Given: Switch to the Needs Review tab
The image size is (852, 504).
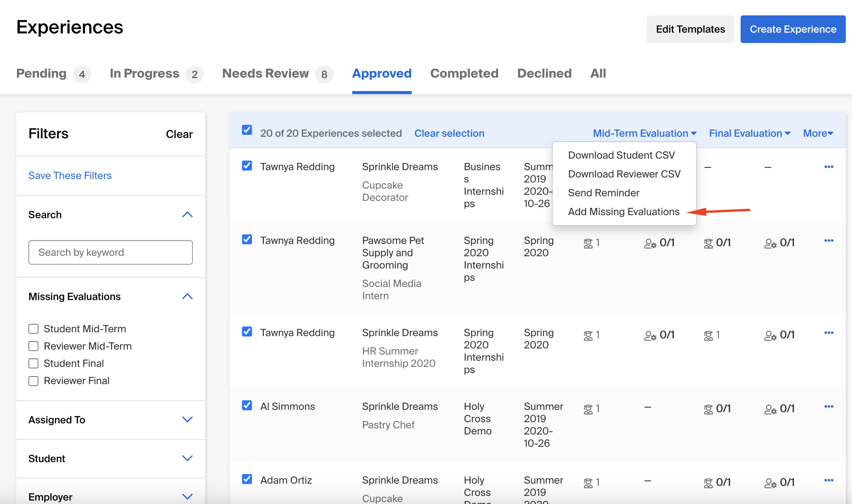Looking at the screenshot, I should (277, 73).
